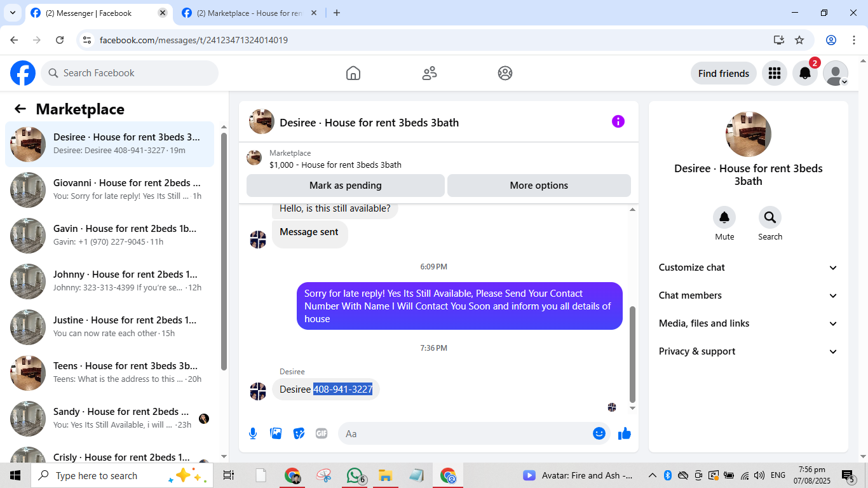Image resolution: width=868 pixels, height=488 pixels.
Task: Click the Type here to search box
Action: [121, 475]
